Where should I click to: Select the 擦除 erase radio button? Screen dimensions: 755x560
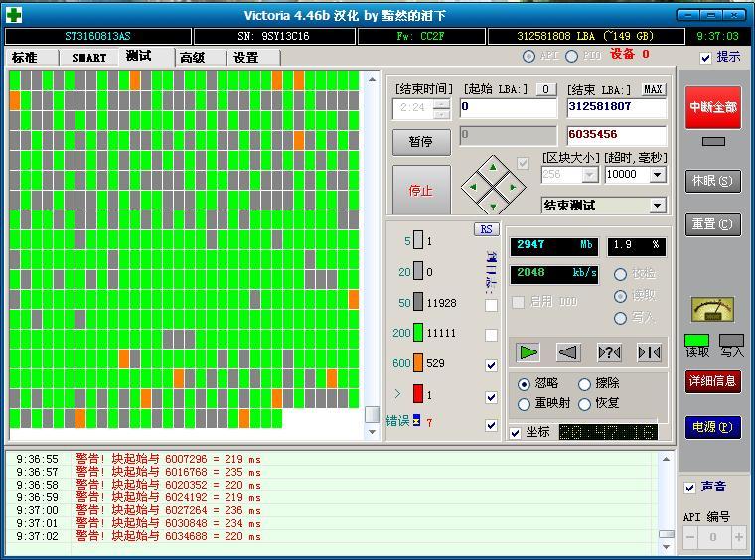tap(584, 384)
